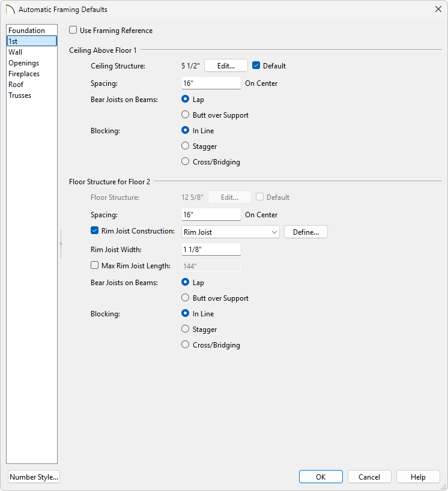Enable Max Rim Joist Length checkbox
This screenshot has height=491, width=448.
point(94,266)
